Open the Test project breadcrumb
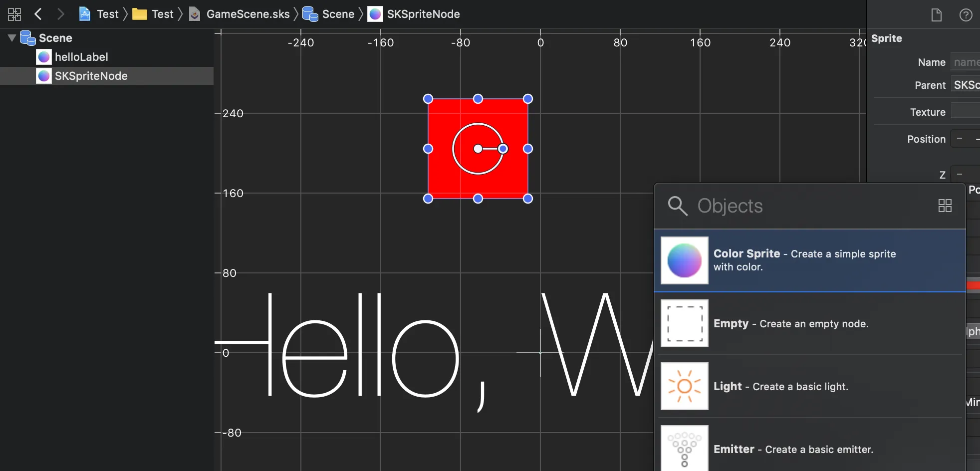 click(99, 14)
